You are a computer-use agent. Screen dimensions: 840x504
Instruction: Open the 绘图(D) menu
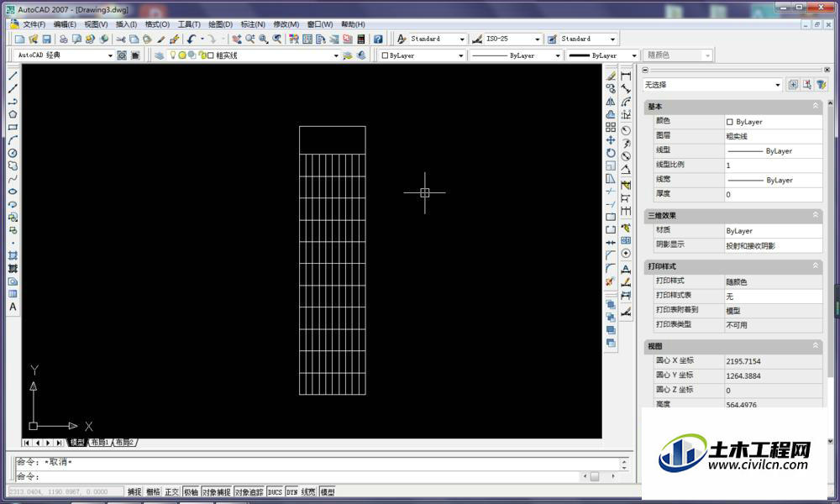click(x=220, y=24)
